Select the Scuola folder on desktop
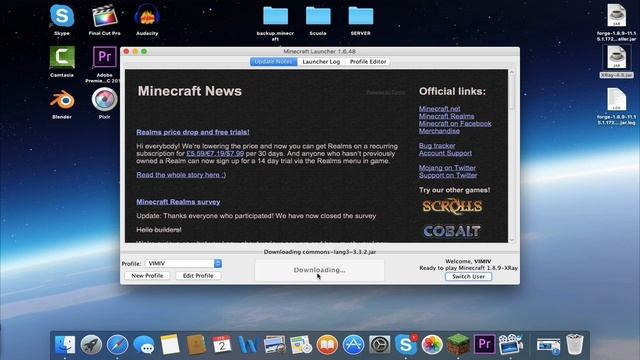 [318, 16]
